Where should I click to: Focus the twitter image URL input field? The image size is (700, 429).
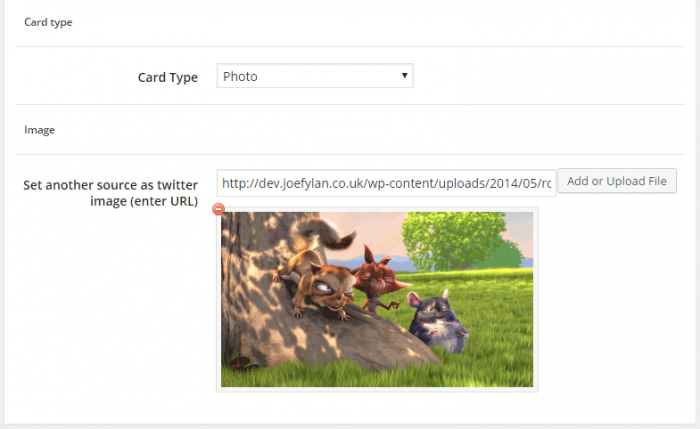point(386,183)
